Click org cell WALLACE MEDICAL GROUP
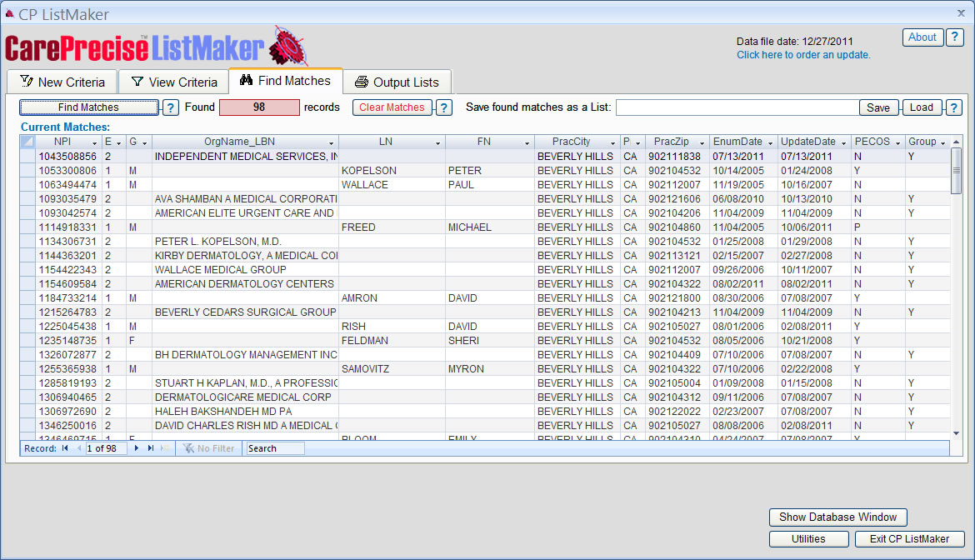Viewport: 975px width, 560px height. 245,270
